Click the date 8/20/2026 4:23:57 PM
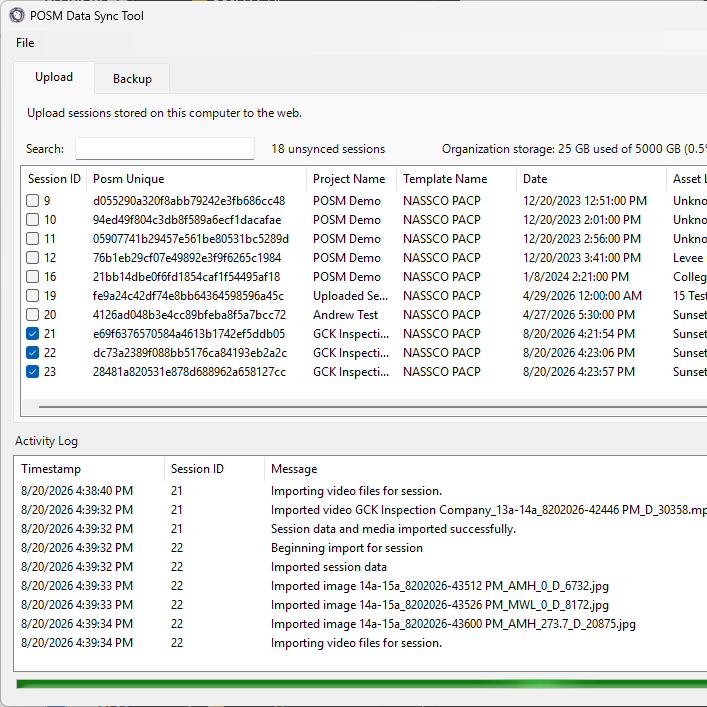The width and height of the screenshot is (707, 707). 578,372
